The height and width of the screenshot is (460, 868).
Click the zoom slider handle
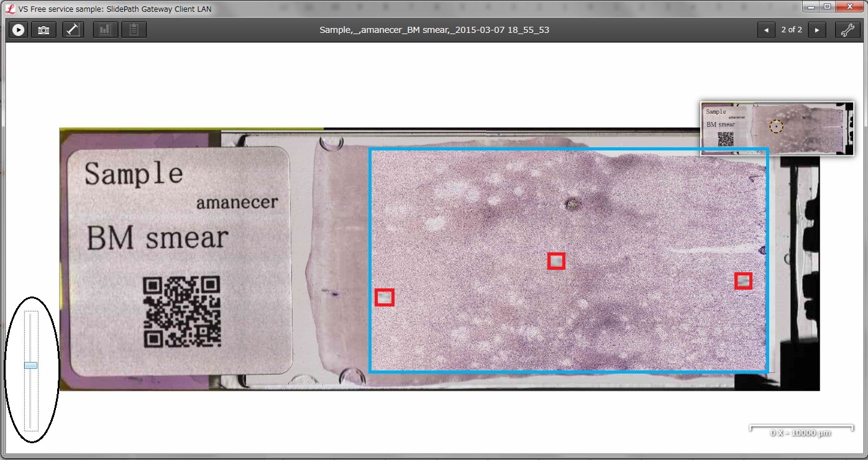point(31,366)
